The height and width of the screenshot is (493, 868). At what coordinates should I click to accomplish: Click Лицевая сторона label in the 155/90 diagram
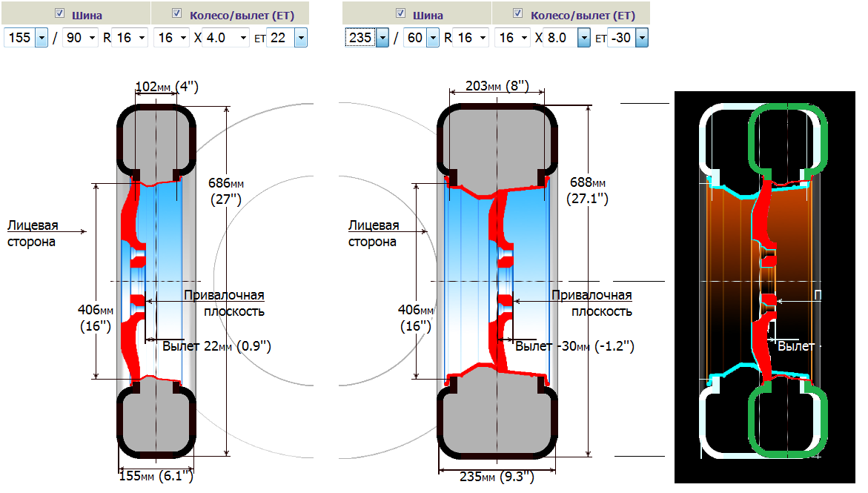click(x=32, y=234)
